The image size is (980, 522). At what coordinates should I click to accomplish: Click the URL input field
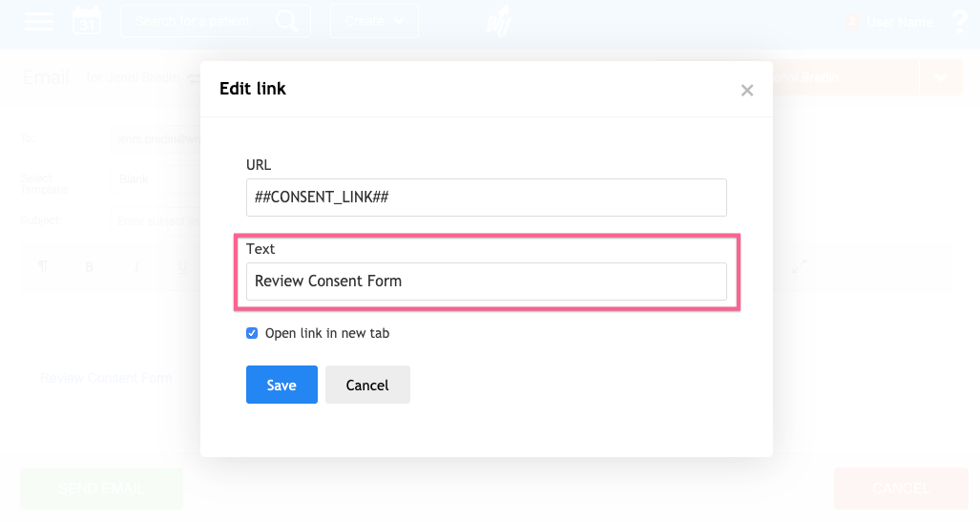coord(486,198)
